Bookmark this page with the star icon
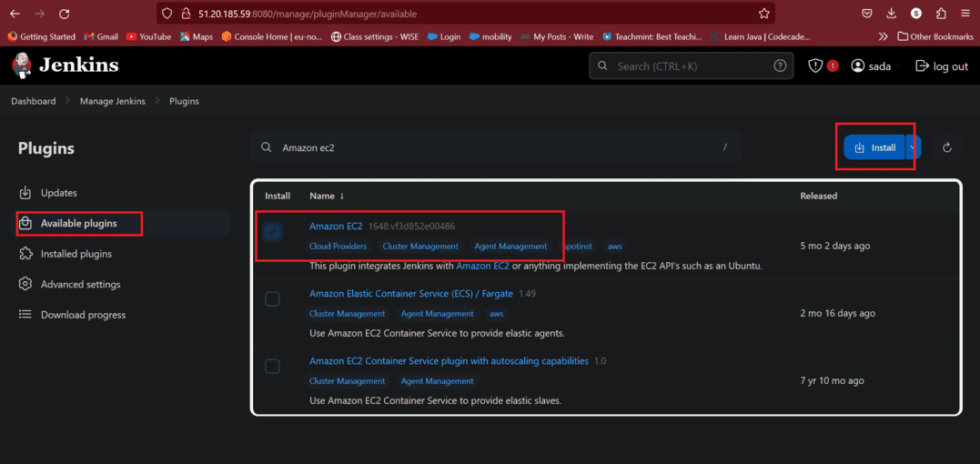This screenshot has height=464, width=980. [763, 13]
